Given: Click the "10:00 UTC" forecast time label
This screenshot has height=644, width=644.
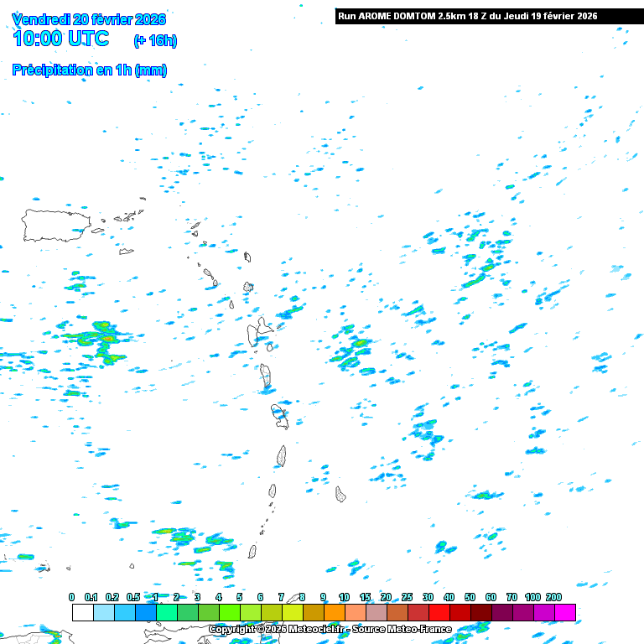Looking at the screenshot, I should click(60, 39).
